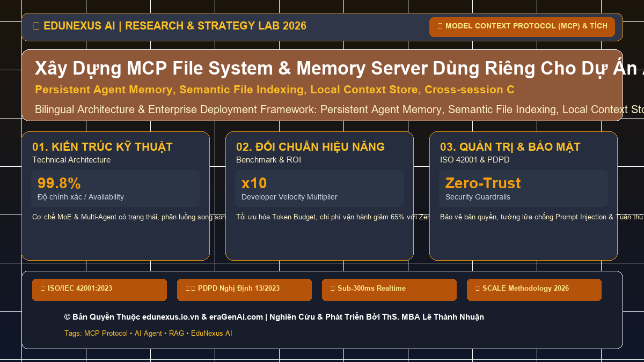Select the yellow Persistent Agent Memory subtitle
Viewport: 644px width, 362px height.
tap(274, 90)
